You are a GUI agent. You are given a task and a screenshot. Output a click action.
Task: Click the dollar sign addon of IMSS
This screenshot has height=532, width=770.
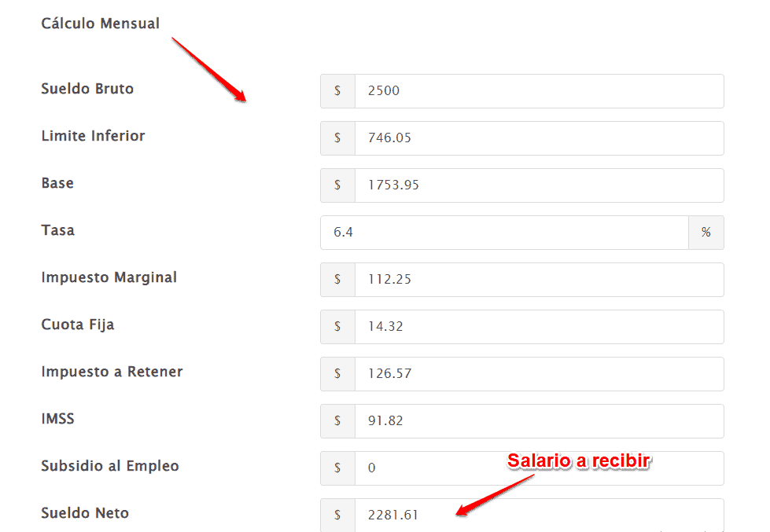point(338,421)
